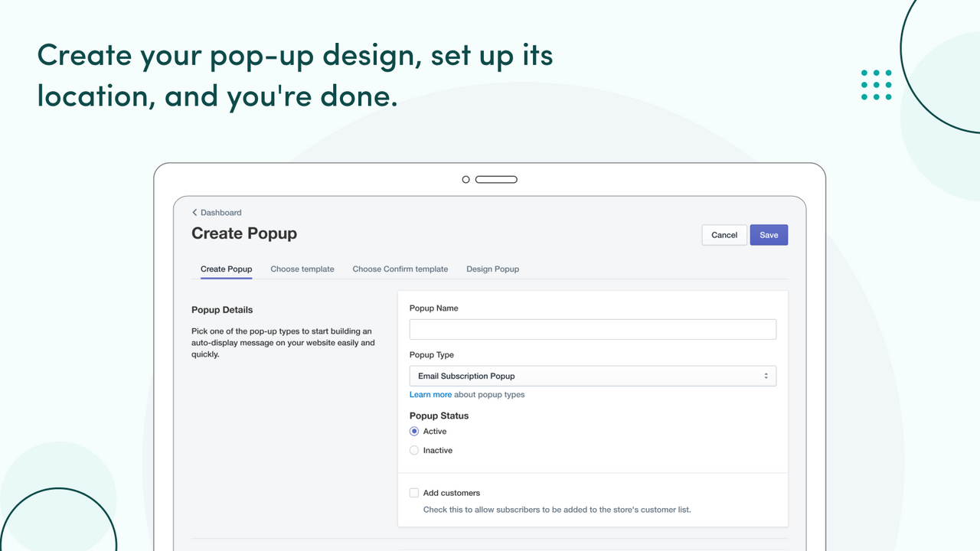This screenshot has width=980, height=551.
Task: Navigate back using the chevron beside Dashboard
Action: pos(194,212)
